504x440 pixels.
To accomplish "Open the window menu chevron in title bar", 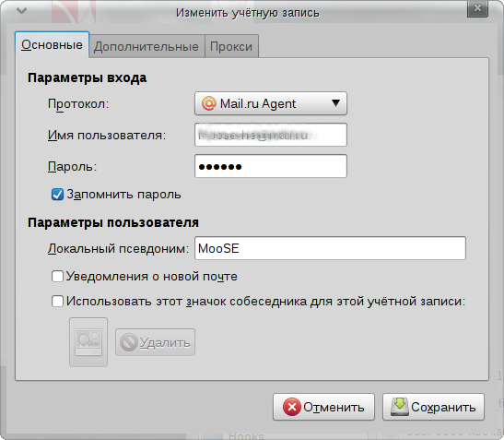I will pyautogui.click(x=21, y=11).
